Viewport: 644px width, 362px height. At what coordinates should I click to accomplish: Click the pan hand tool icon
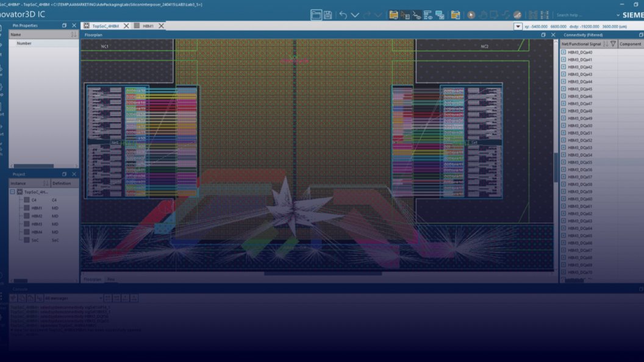point(482,15)
